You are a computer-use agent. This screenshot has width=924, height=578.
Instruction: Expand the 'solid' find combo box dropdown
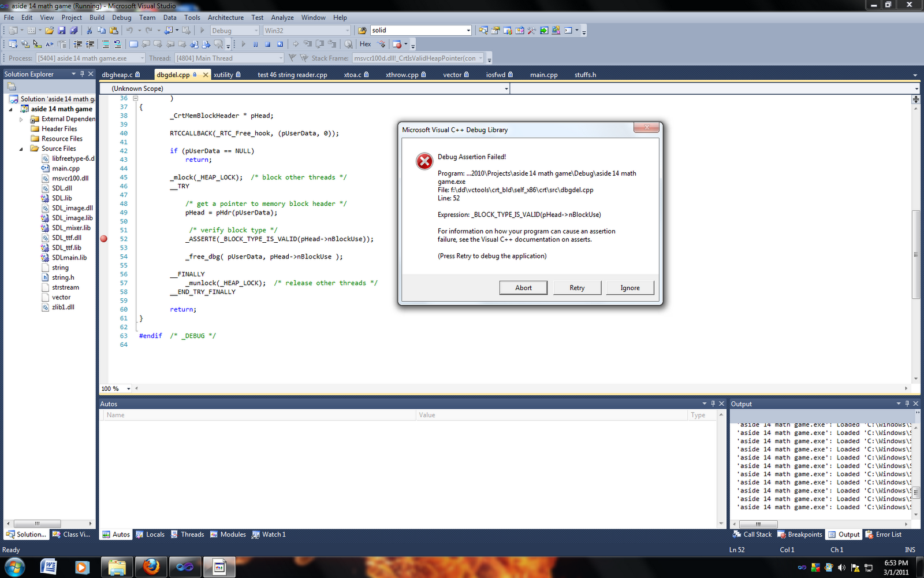pyautogui.click(x=468, y=31)
